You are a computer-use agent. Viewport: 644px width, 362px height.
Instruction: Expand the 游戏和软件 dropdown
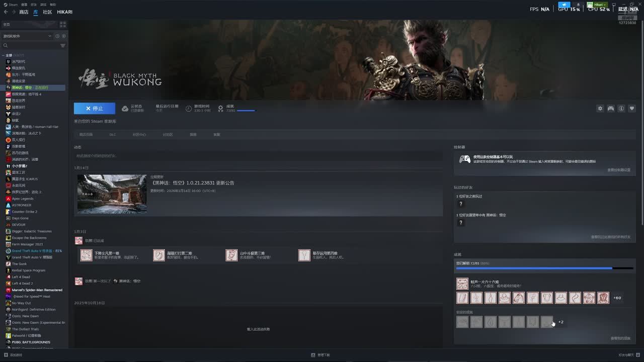(x=49, y=36)
